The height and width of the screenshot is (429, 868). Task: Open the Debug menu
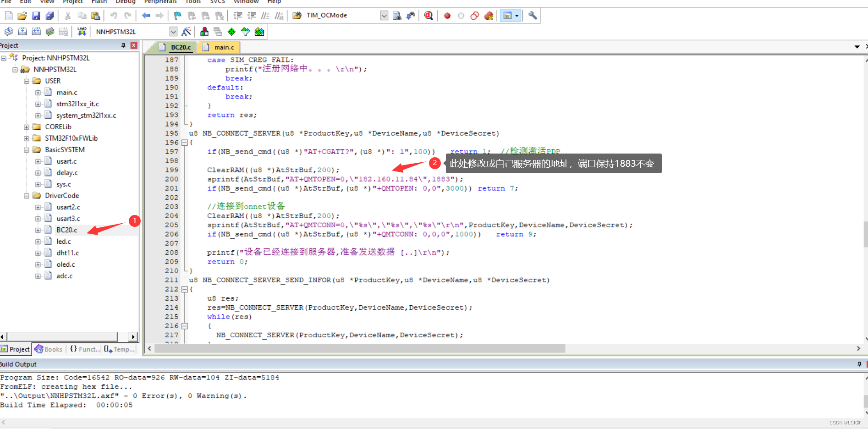126,2
